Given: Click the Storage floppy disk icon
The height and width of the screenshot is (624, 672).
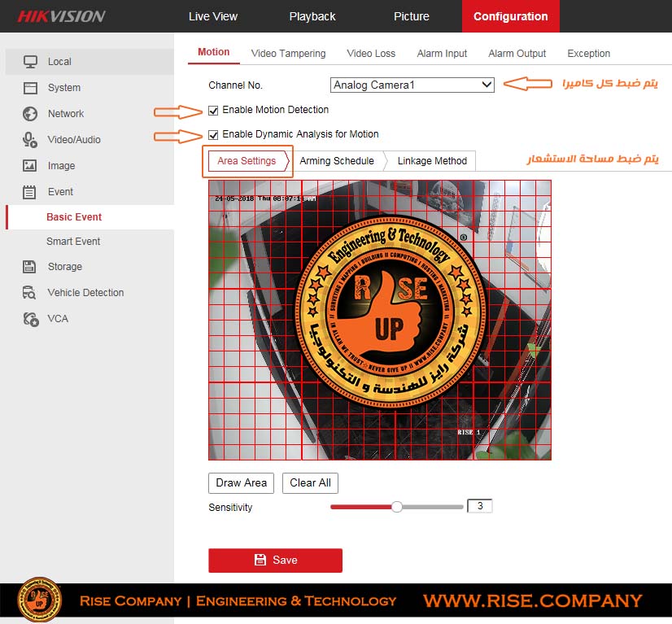Looking at the screenshot, I should click(x=30, y=267).
